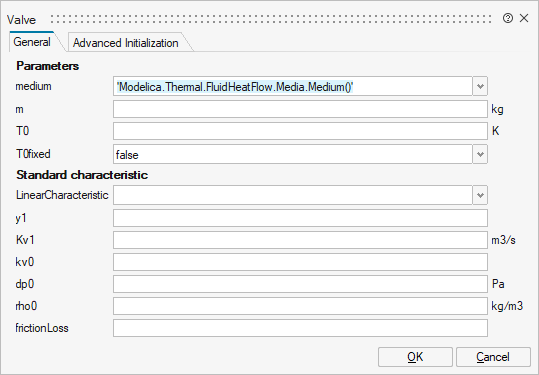Click the LinearCharacteristic empty combo box

(293, 195)
